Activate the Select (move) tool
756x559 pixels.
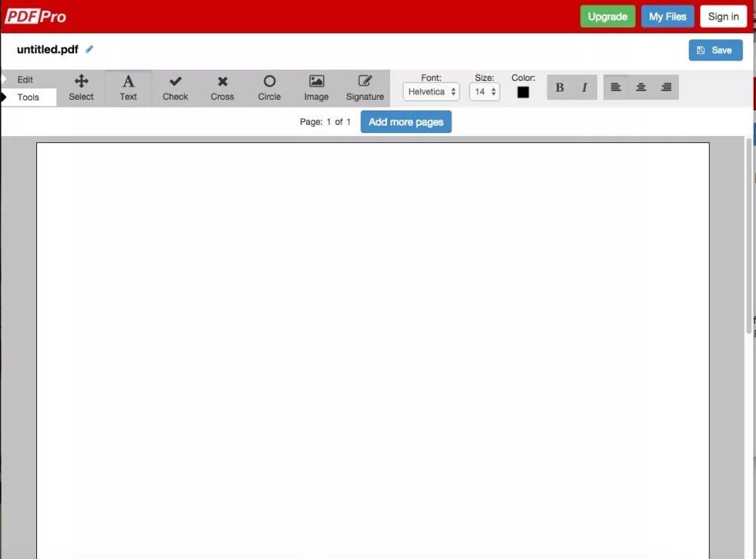click(81, 87)
